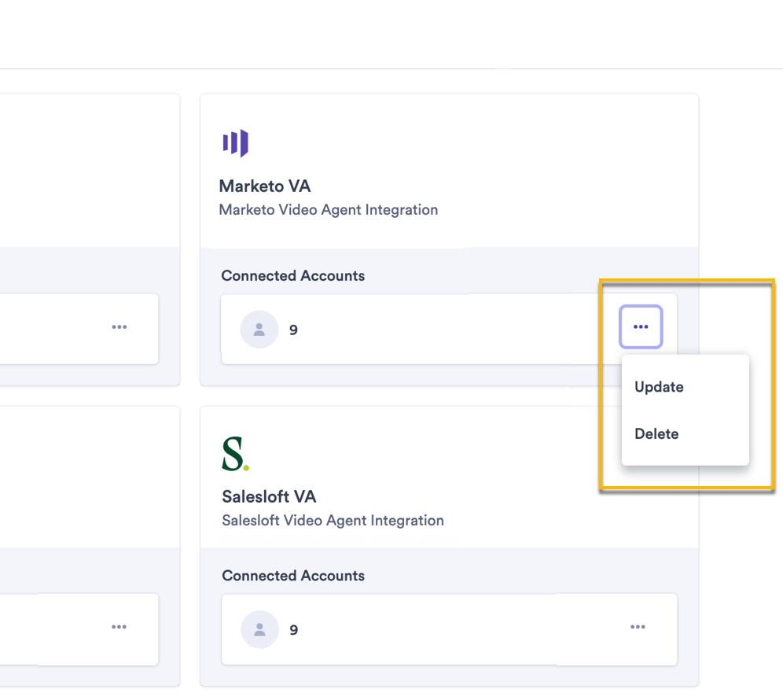This screenshot has width=783, height=700.
Task: Click Connected Accounts heading under Marketo VA
Action: pos(292,276)
